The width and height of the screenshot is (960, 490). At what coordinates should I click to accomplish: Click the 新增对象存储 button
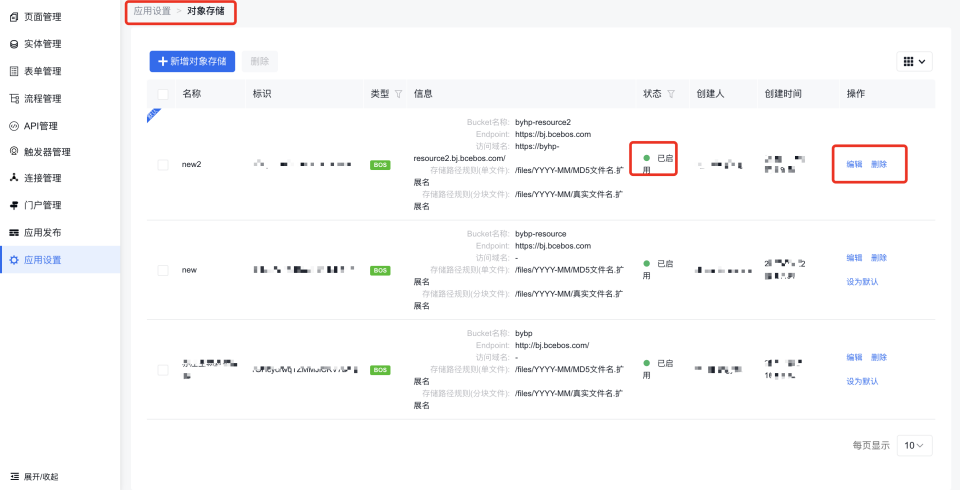coord(192,61)
